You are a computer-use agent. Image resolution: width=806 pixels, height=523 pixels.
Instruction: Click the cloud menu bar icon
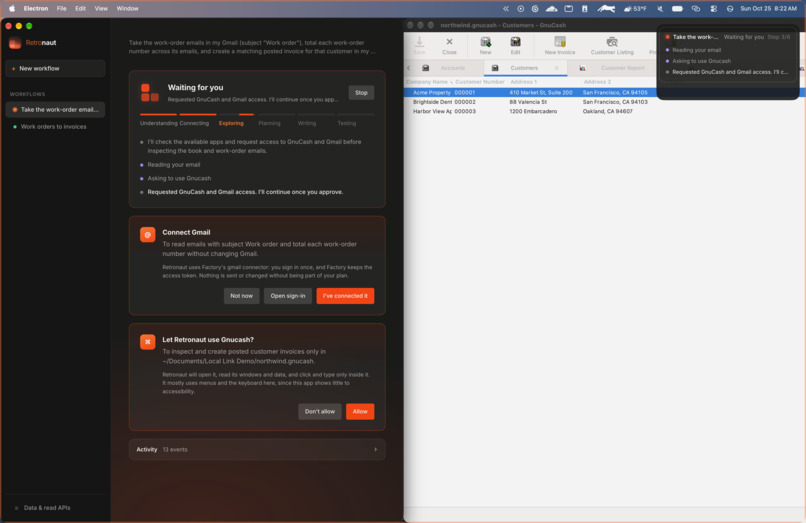pos(552,9)
